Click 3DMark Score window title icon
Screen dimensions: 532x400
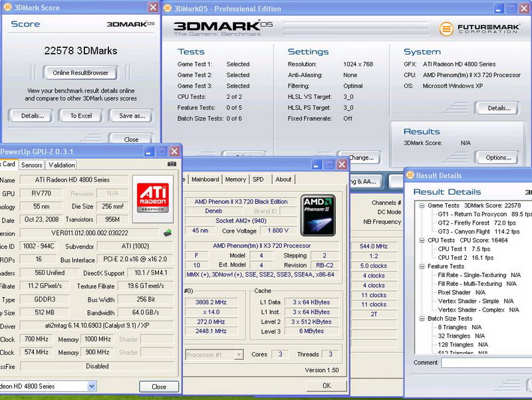coord(7,7)
